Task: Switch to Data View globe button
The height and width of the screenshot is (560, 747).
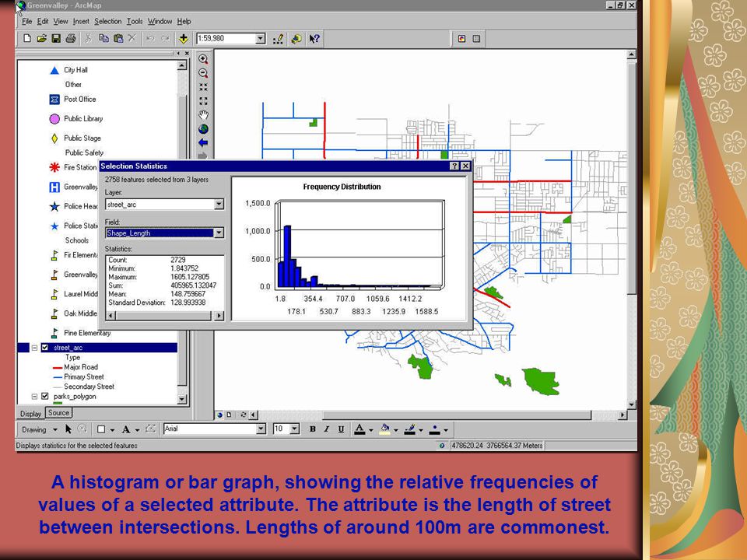Action: pyautogui.click(x=219, y=415)
